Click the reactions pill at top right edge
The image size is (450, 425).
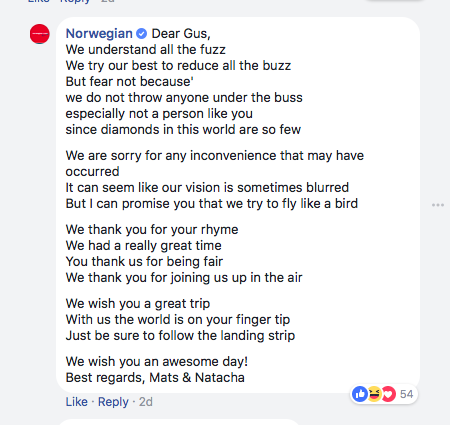[395, 1]
